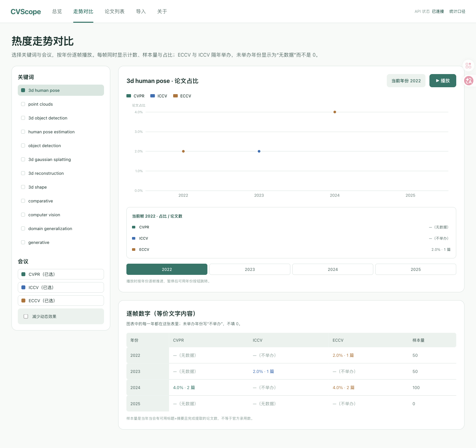Deselect the ICCV（已选）conference toggle
476x448 pixels.
61,287
